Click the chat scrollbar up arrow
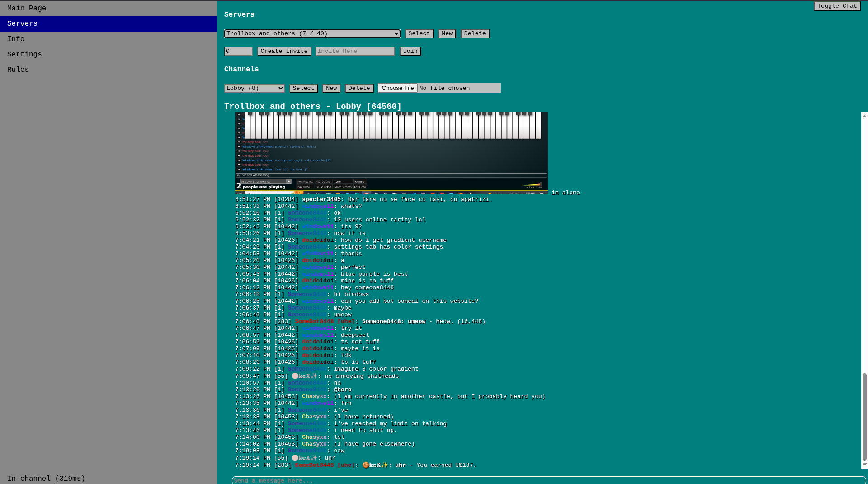868x484 pixels. point(864,116)
